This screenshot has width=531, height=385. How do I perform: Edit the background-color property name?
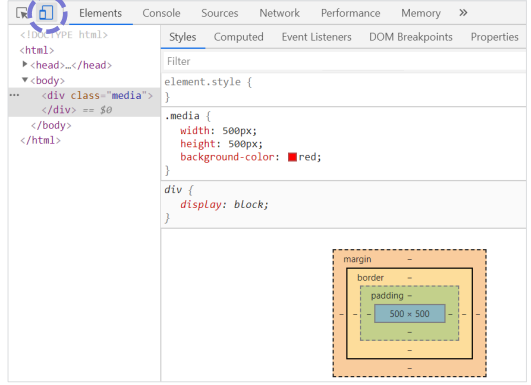227,157
